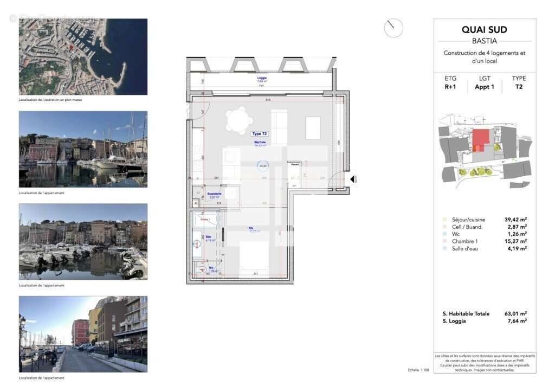Click the sink symbol in the bathroom

click(196, 244)
